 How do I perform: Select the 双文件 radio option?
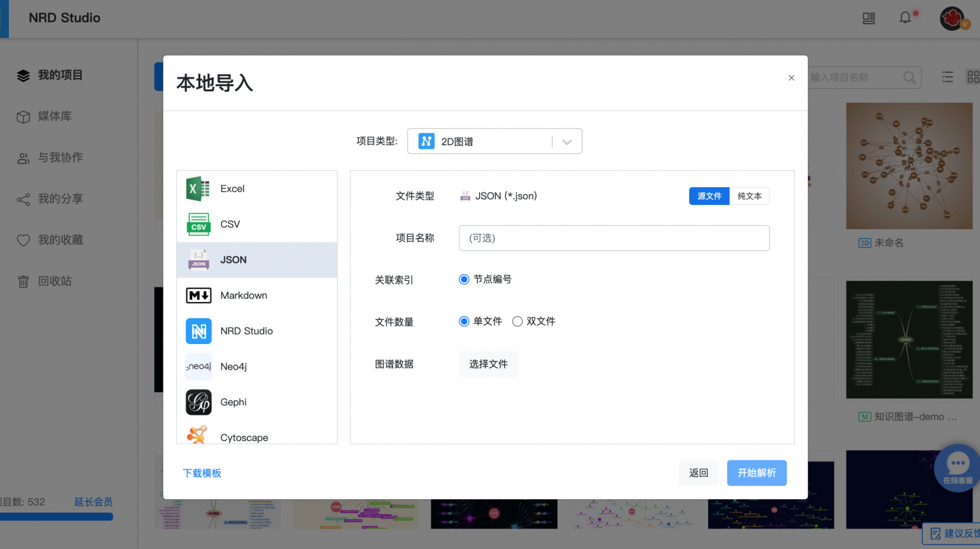518,321
